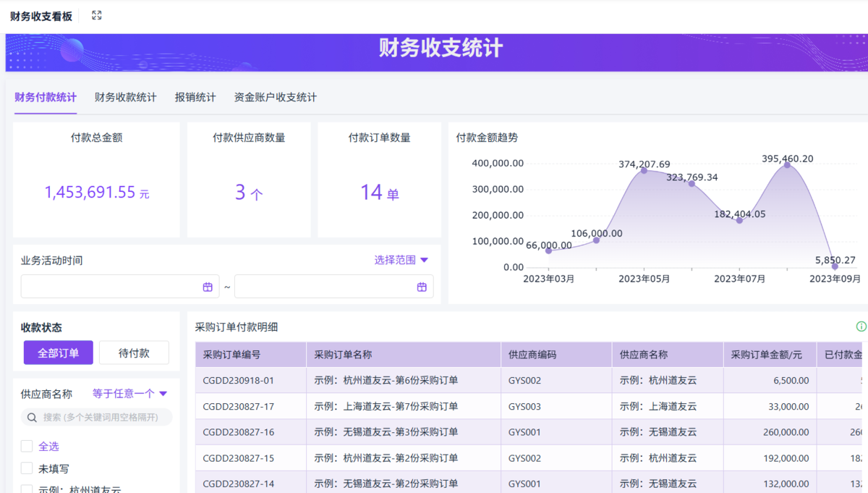Click the 全部订单 button

59,353
